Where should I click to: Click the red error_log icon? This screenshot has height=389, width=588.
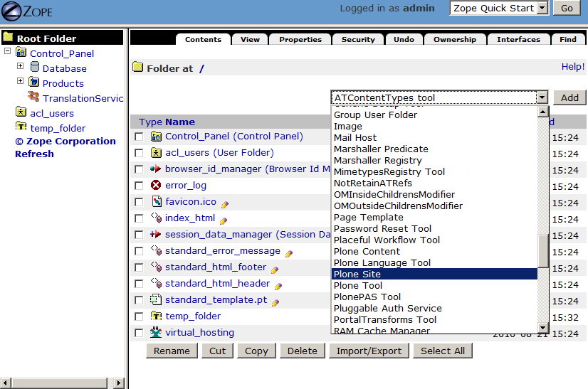[x=156, y=185]
